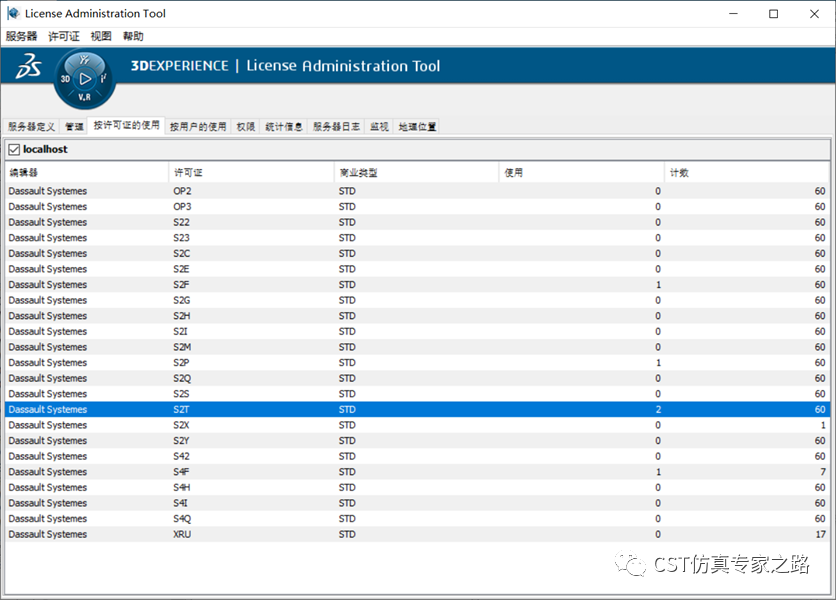This screenshot has width=836, height=600.
Task: Open the 帮助 menu
Action: [x=133, y=36]
